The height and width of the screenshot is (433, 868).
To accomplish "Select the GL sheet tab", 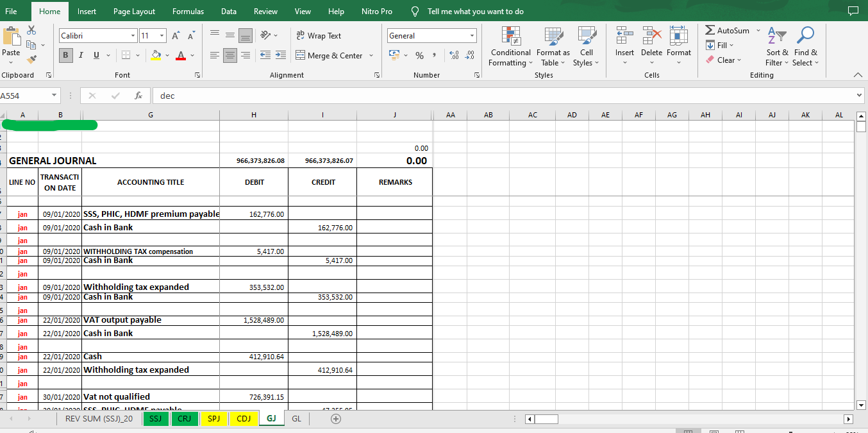I will pyautogui.click(x=296, y=419).
